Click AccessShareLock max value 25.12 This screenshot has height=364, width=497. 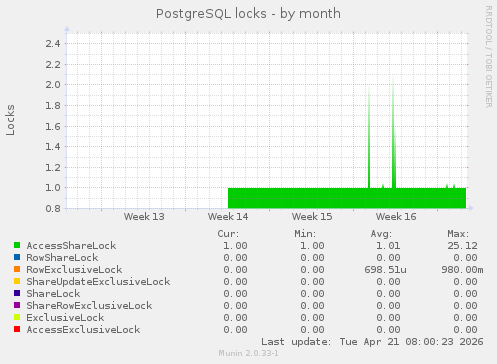[462, 246]
